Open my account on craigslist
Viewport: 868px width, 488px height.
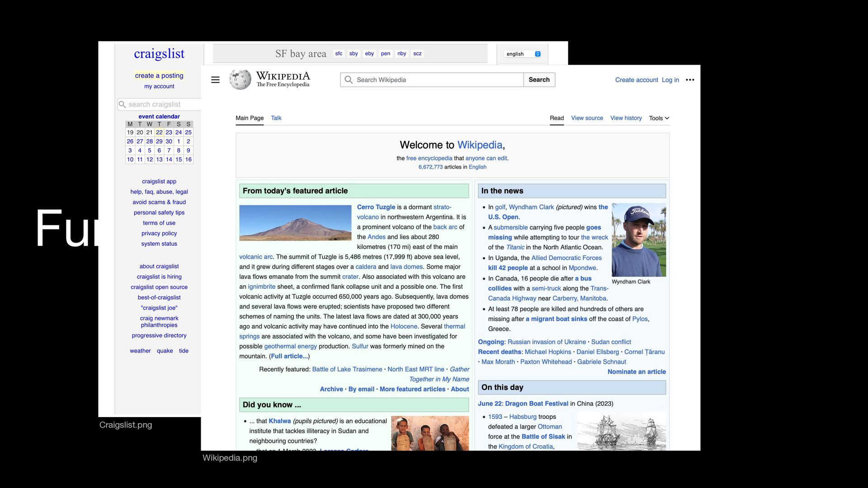pos(159,86)
